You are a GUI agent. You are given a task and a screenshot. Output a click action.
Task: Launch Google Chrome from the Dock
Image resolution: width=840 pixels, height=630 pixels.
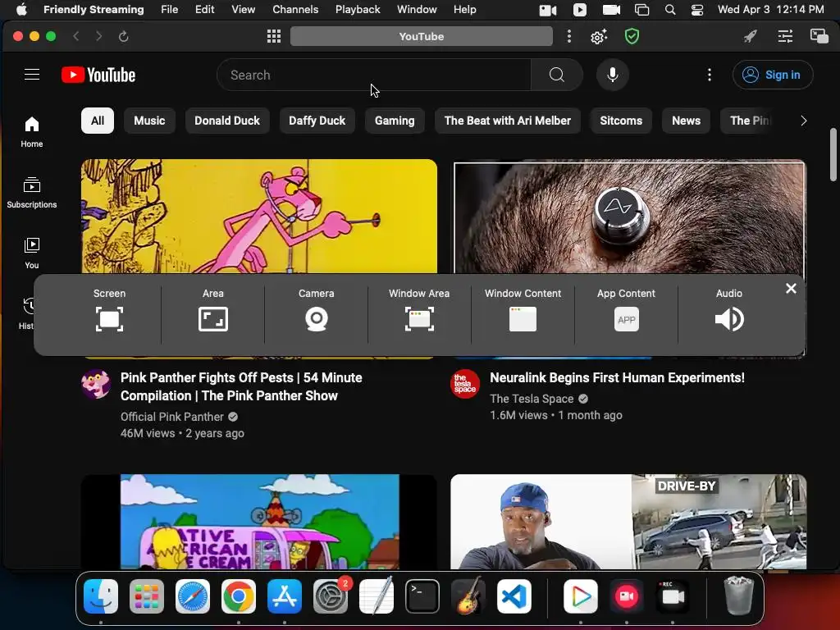coord(239,596)
